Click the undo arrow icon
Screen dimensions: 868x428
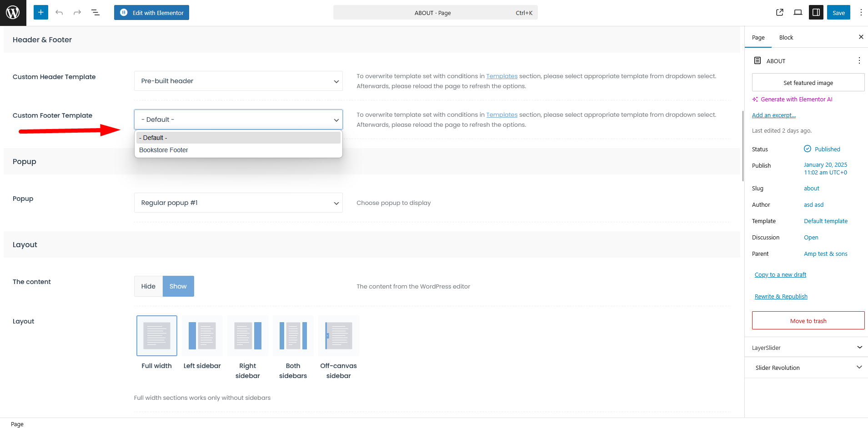point(59,13)
